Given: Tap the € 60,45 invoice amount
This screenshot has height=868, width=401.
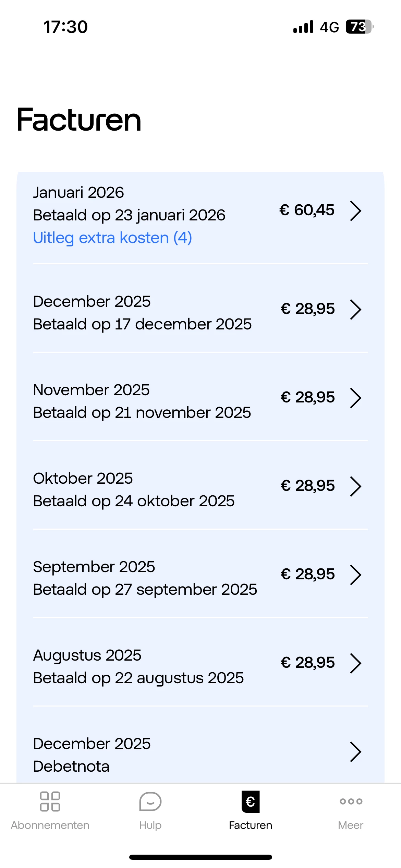Looking at the screenshot, I should [307, 210].
